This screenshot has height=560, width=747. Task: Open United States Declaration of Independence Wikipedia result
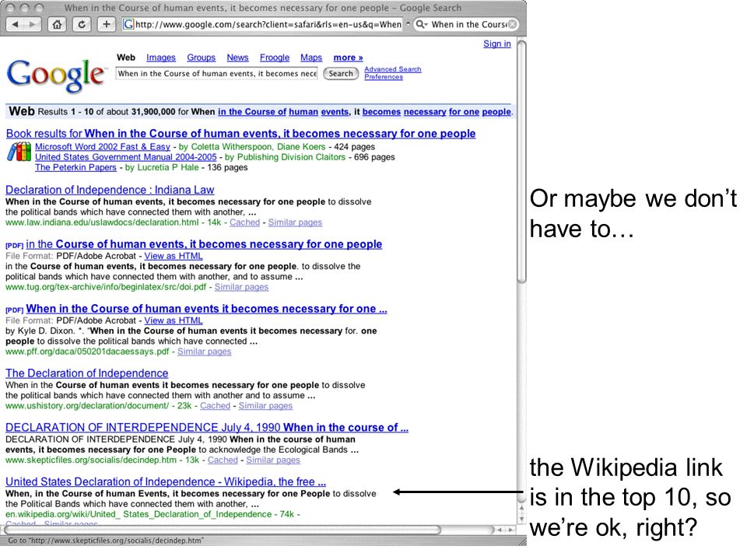click(166, 482)
